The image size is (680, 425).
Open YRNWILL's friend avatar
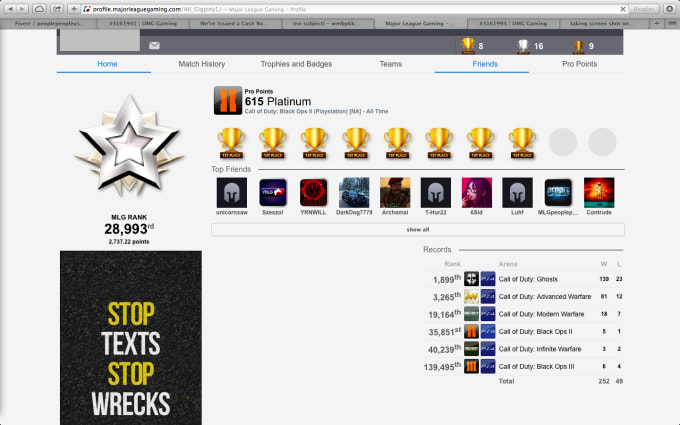click(314, 193)
